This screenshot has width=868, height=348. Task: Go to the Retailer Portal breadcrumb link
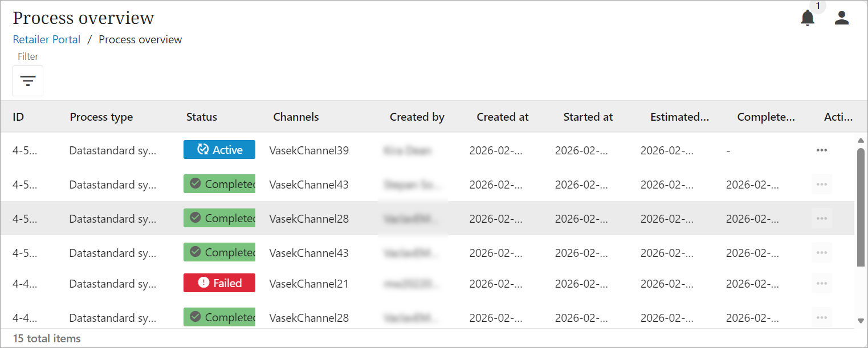coord(47,40)
